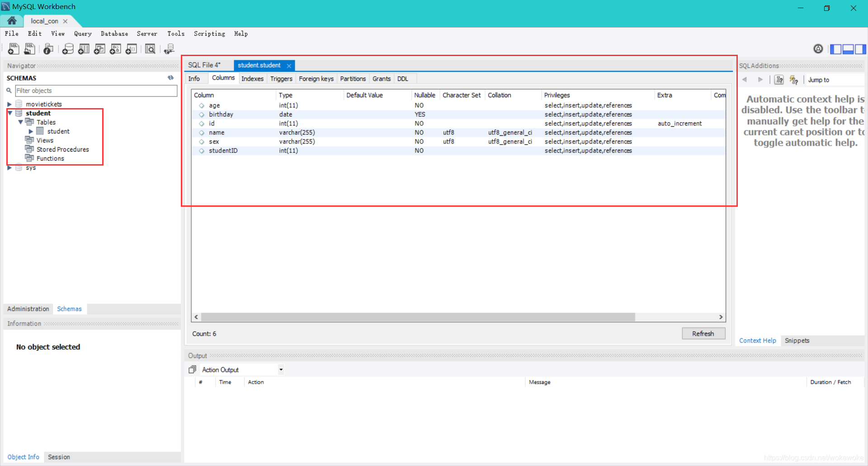This screenshot has height=466, width=868.
Task: Open Workbench preferences gear icon
Action: [818, 49]
